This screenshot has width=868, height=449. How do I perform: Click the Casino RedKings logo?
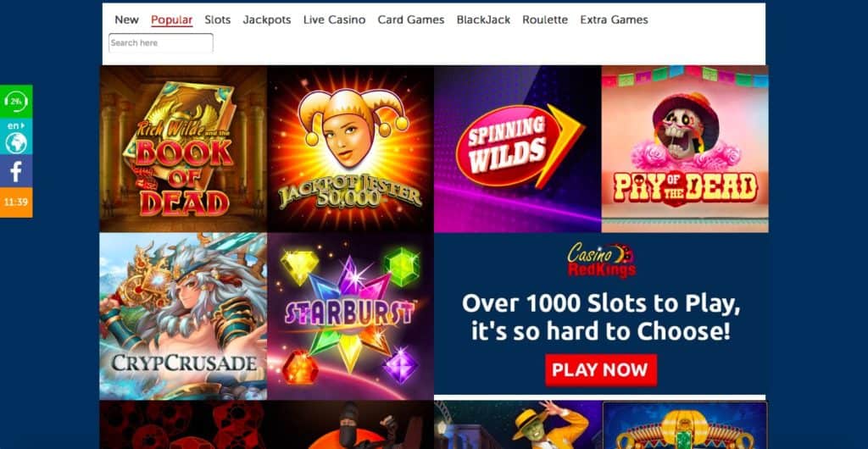601,260
